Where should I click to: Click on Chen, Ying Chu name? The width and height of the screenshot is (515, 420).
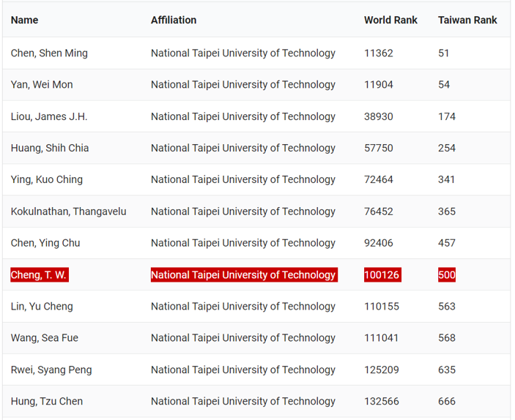pyautogui.click(x=45, y=243)
